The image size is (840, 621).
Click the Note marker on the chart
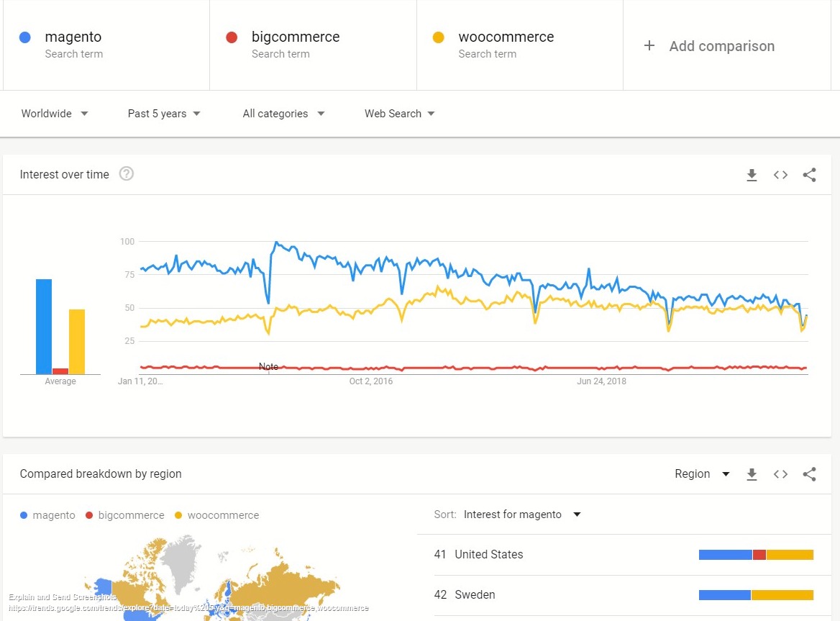(x=268, y=366)
